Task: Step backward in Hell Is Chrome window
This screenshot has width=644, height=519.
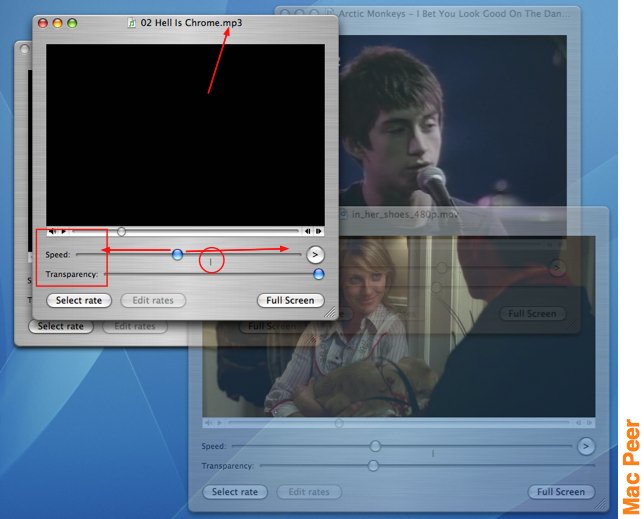Action: pyautogui.click(x=307, y=232)
